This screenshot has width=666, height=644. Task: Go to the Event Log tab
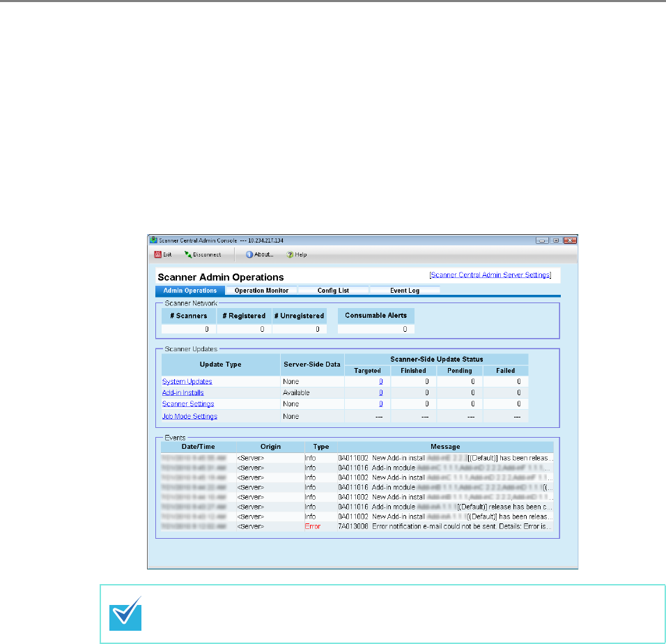tap(404, 290)
